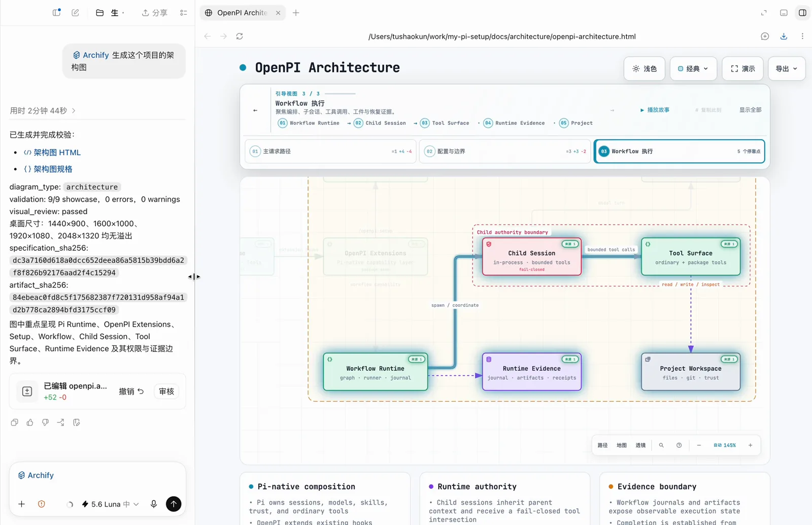Open the 架构图 HTML link
This screenshot has height=525, width=812.
click(52, 152)
